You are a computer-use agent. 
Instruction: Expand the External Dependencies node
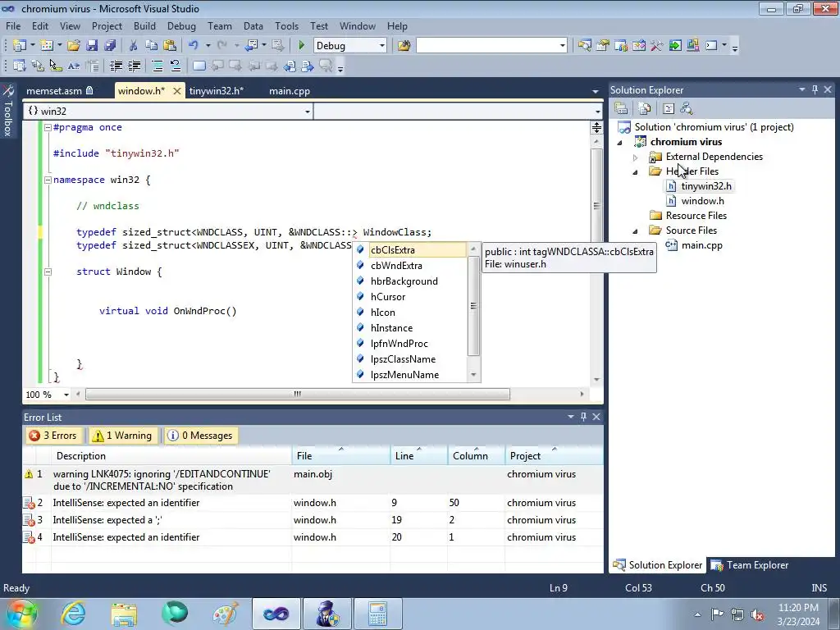pos(636,157)
